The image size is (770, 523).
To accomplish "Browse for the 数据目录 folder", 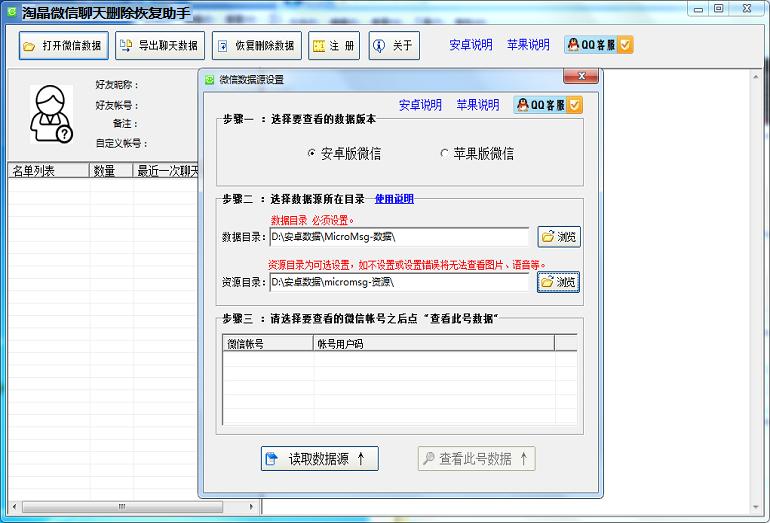I will (558, 237).
